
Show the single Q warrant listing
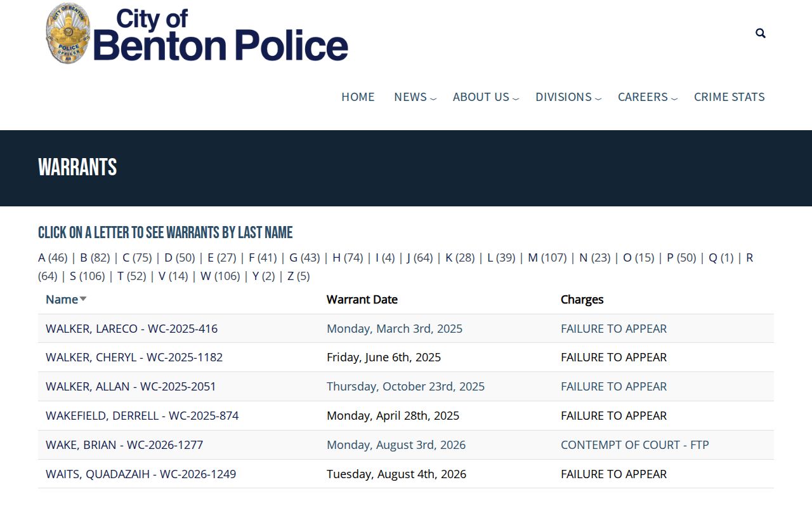pos(713,258)
